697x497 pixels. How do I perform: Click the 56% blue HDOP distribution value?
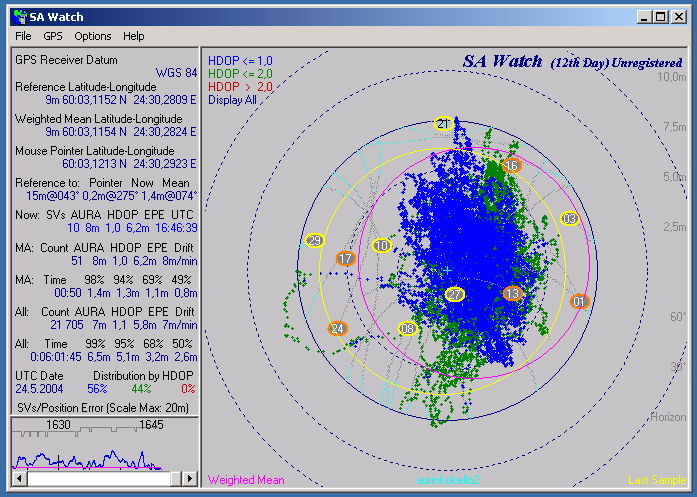[x=97, y=389]
